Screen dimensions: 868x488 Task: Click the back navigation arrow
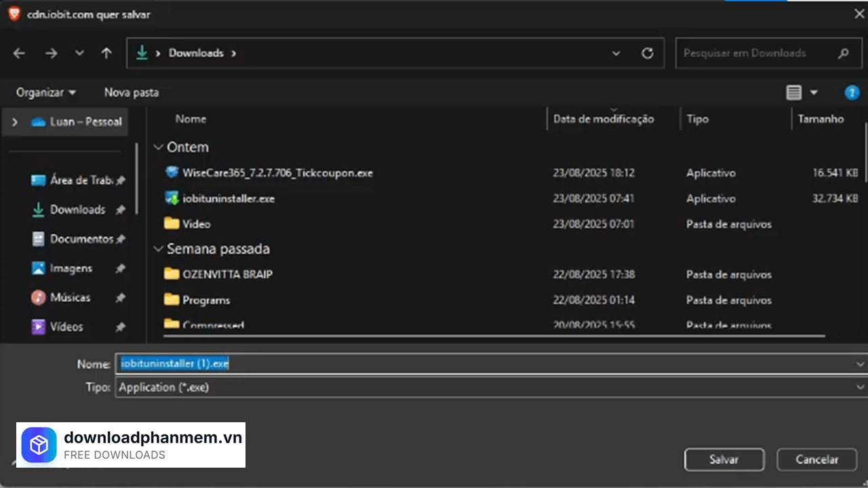tap(18, 53)
